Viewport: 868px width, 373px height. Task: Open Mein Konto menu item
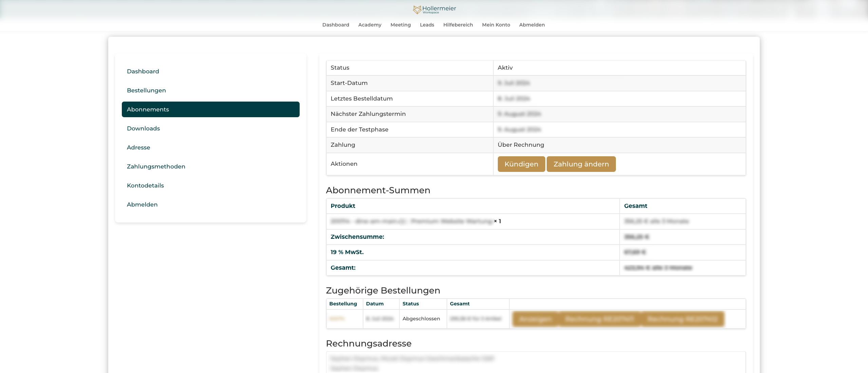496,25
